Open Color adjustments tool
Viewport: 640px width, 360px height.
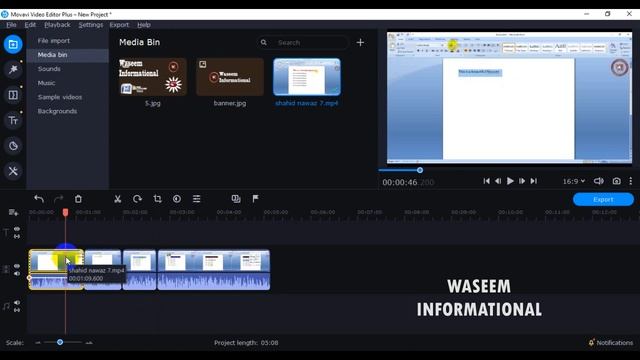[x=177, y=199]
